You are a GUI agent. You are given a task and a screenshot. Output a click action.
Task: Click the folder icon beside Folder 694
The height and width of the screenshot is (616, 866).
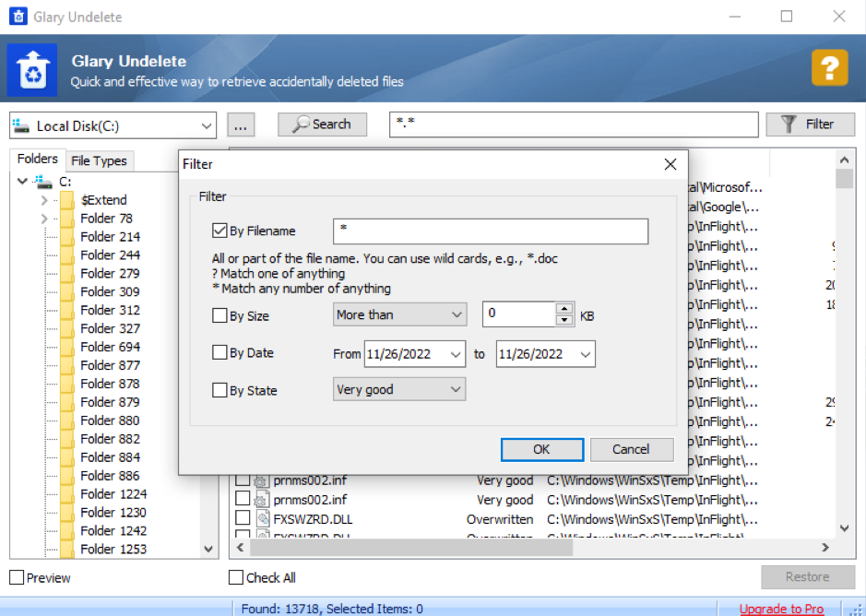pos(67,347)
